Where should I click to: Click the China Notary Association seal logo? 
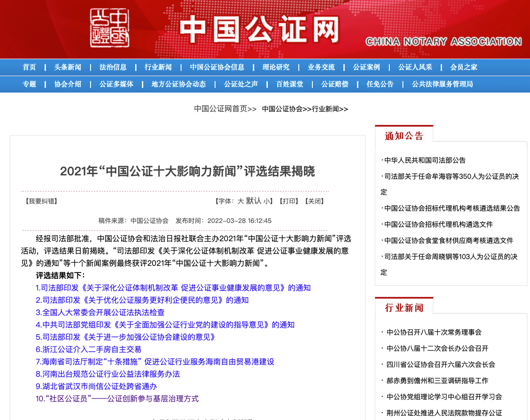[110, 28]
